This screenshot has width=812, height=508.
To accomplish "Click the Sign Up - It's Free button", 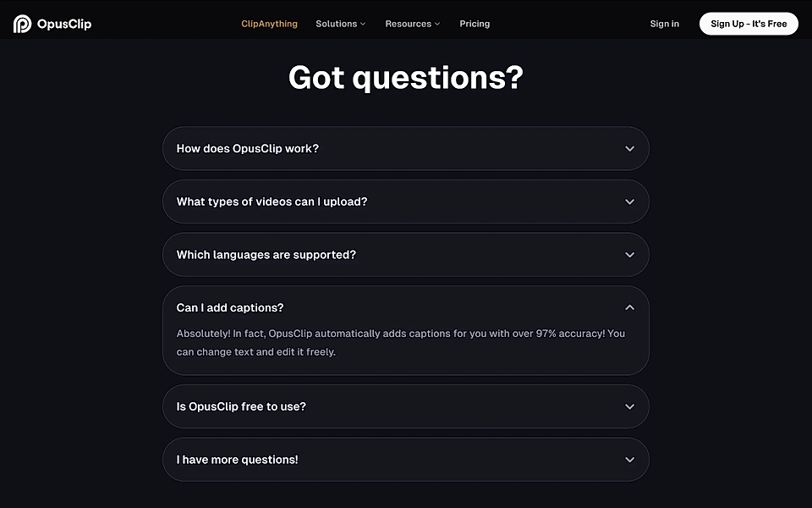I will [x=749, y=24].
